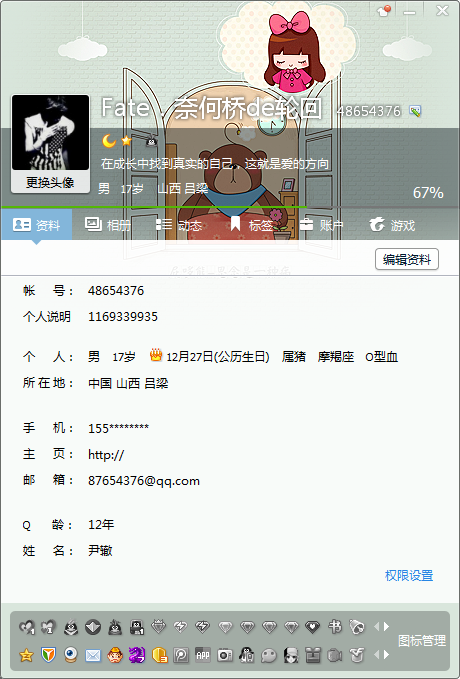Click the webcam eyeball icon
The image size is (460, 679).
[71, 655]
